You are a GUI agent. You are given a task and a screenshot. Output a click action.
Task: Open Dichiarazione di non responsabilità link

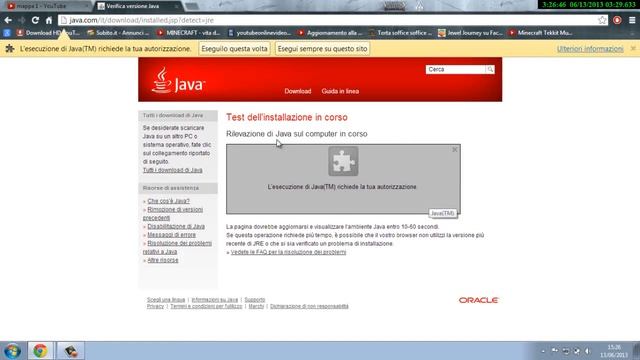tap(309, 306)
